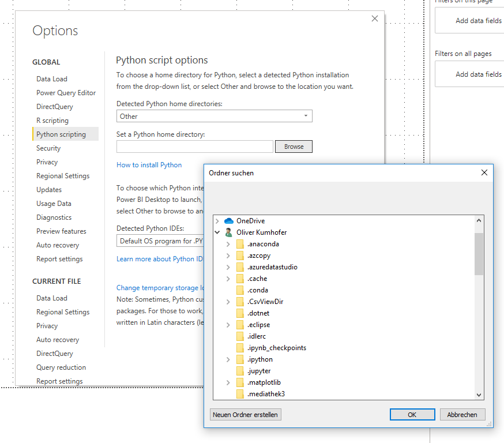Confirm folder selection with OK
The width and height of the screenshot is (504, 443).
[412, 415]
